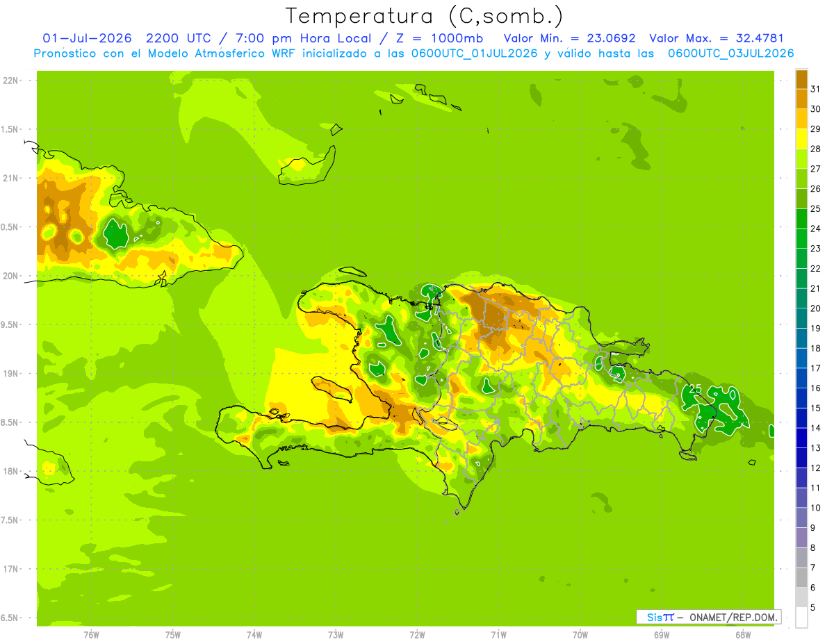
Task: Click the "20N" latitude label
Action: coord(10,276)
